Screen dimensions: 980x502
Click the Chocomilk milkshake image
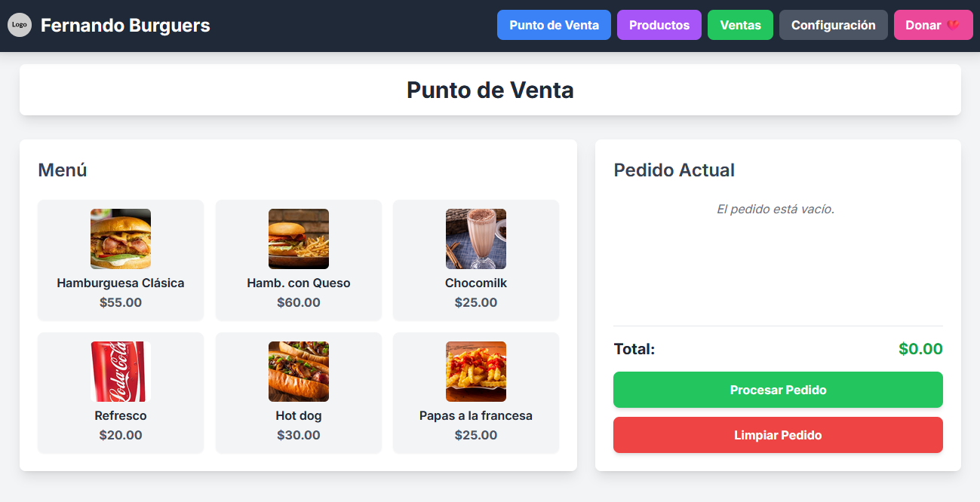pos(475,239)
